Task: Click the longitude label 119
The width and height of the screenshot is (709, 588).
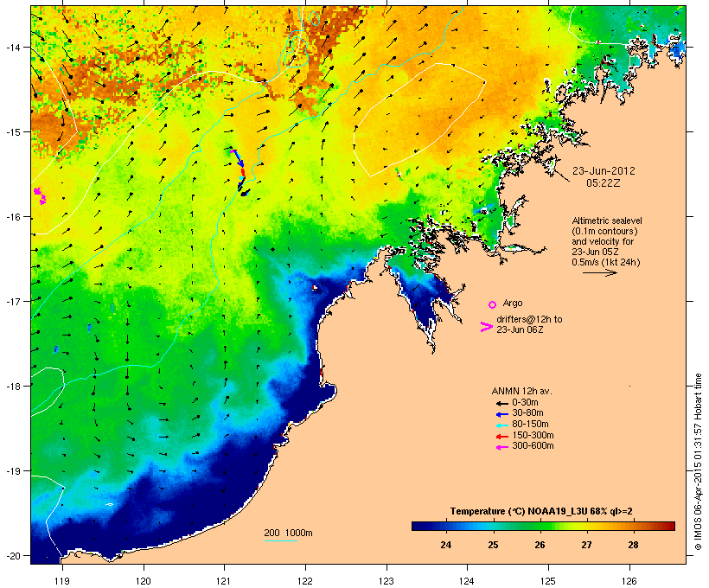Action: point(62,581)
